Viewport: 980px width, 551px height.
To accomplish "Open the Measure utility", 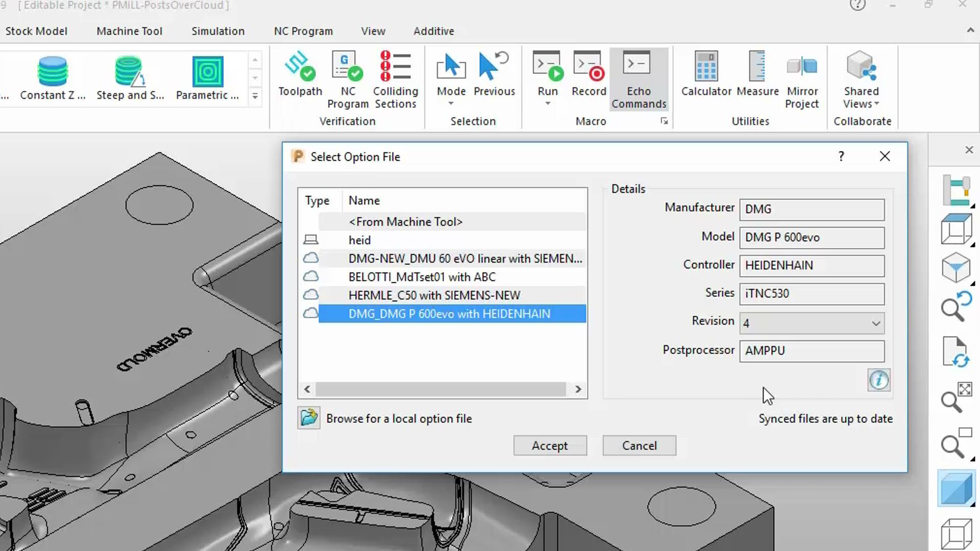I will pos(757,74).
